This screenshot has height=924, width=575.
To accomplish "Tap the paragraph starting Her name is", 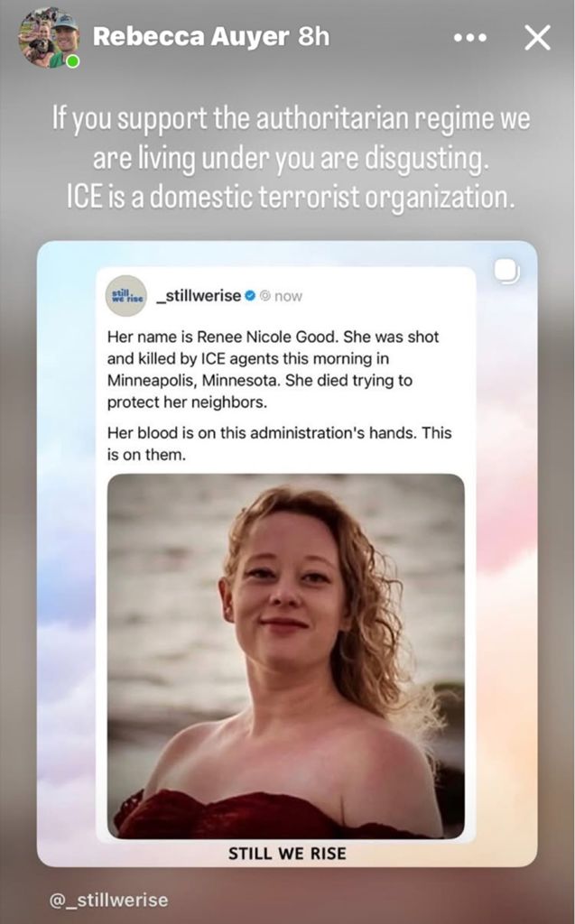I will pyautogui.click(x=273, y=369).
